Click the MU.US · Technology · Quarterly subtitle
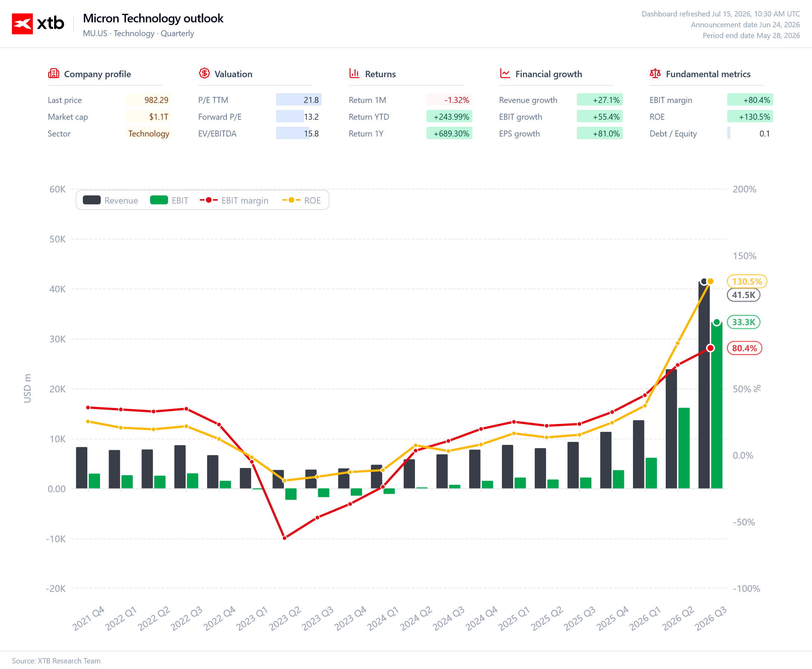This screenshot has height=669, width=812. click(x=138, y=34)
